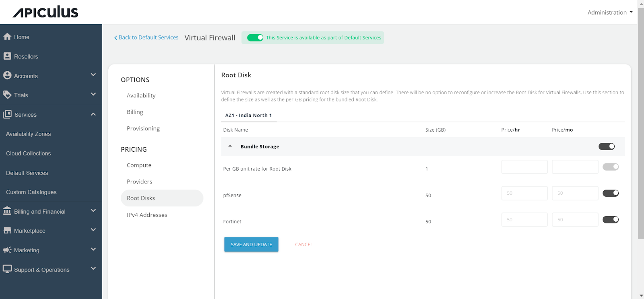Collapse the Bundle Storage row arrow

click(230, 146)
